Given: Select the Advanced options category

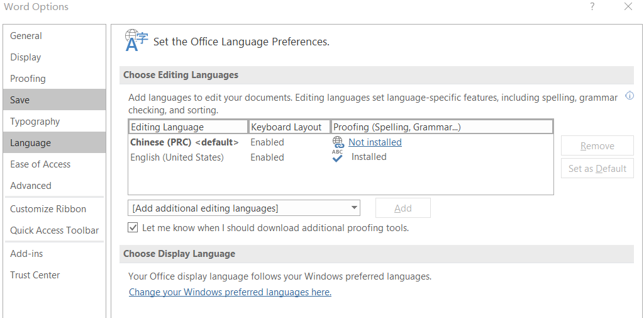Looking at the screenshot, I should 31,186.
